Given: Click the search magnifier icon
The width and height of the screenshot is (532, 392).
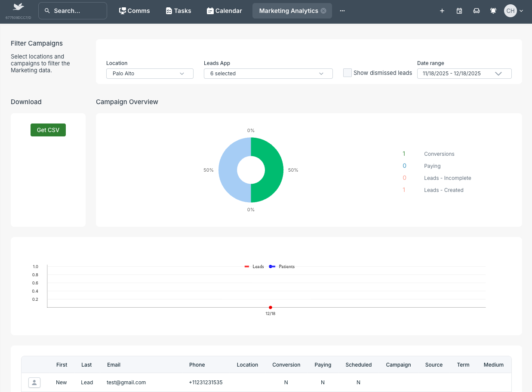Looking at the screenshot, I should (47, 11).
